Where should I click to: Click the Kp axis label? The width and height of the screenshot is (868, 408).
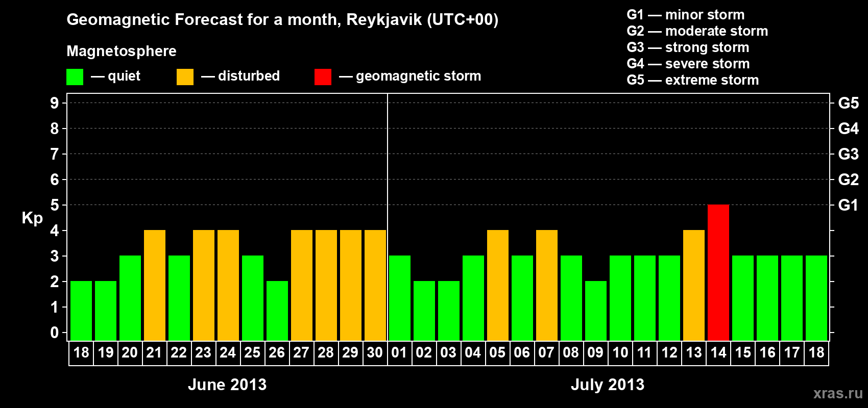pyautogui.click(x=32, y=218)
